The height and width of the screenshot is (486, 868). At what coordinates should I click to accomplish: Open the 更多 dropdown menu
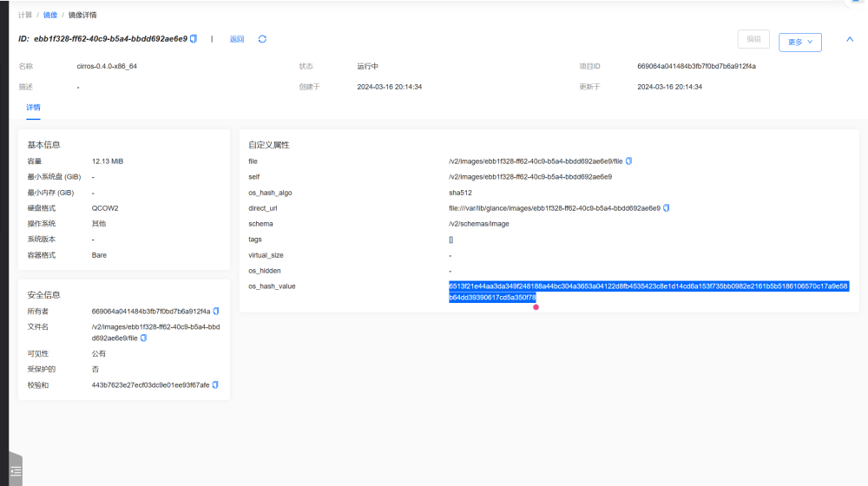(x=799, y=42)
